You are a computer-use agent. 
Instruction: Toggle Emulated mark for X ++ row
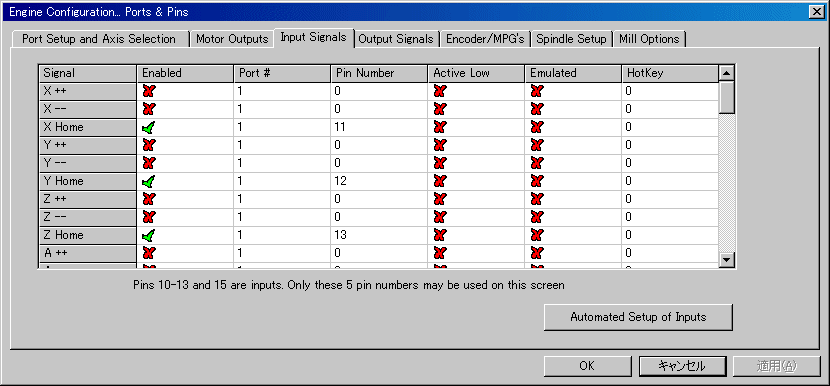pyautogui.click(x=537, y=91)
